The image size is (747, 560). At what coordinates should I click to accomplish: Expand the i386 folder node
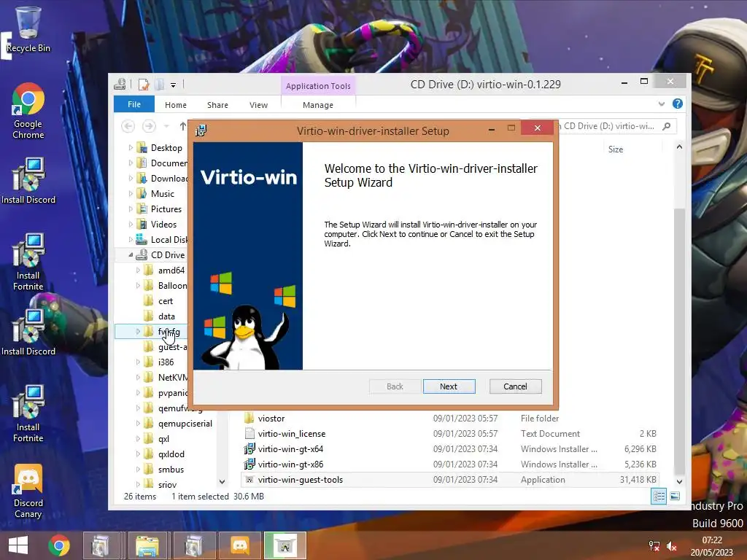pyautogui.click(x=138, y=362)
